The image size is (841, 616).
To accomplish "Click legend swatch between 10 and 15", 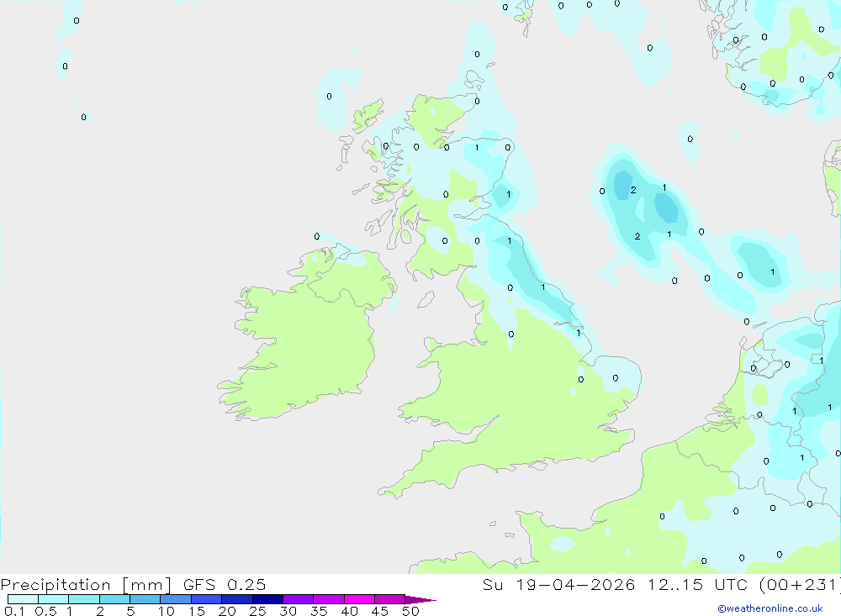I will tap(176, 599).
